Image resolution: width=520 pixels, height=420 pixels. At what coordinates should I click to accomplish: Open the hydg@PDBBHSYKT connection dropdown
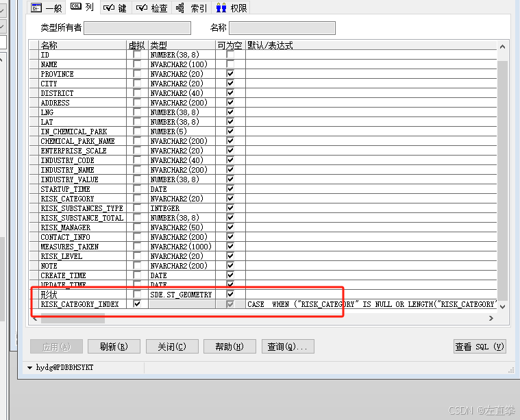click(30, 367)
